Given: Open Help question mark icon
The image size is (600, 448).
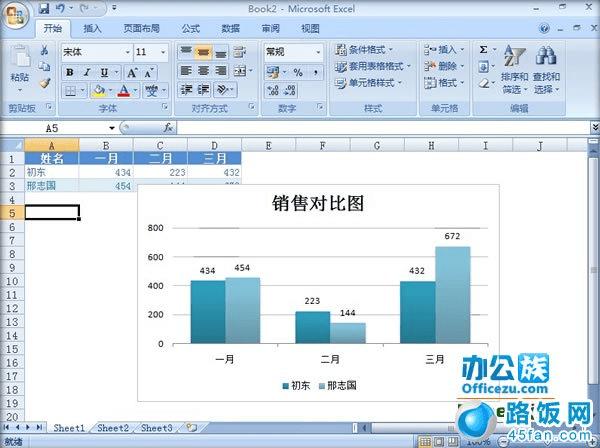Looking at the screenshot, I should tap(544, 28).
